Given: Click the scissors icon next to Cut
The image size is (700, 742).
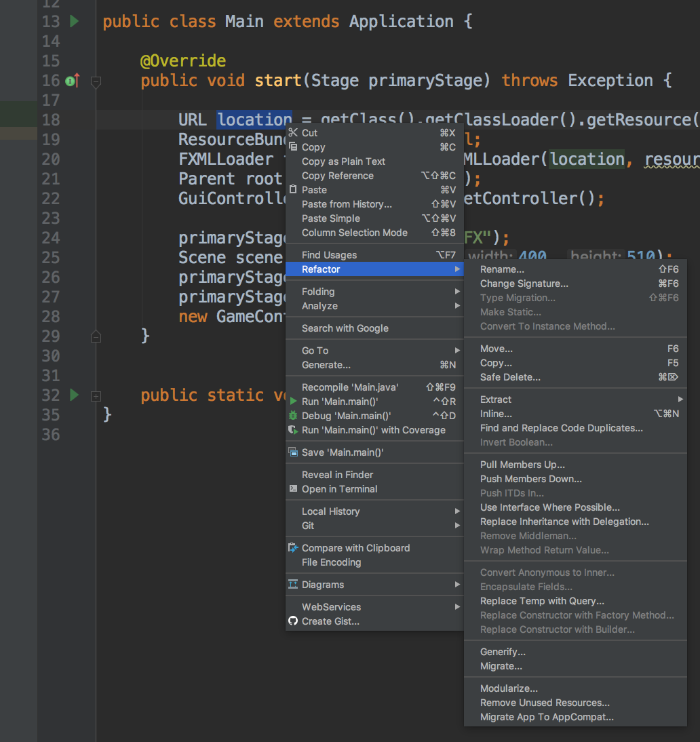Looking at the screenshot, I should [294, 132].
